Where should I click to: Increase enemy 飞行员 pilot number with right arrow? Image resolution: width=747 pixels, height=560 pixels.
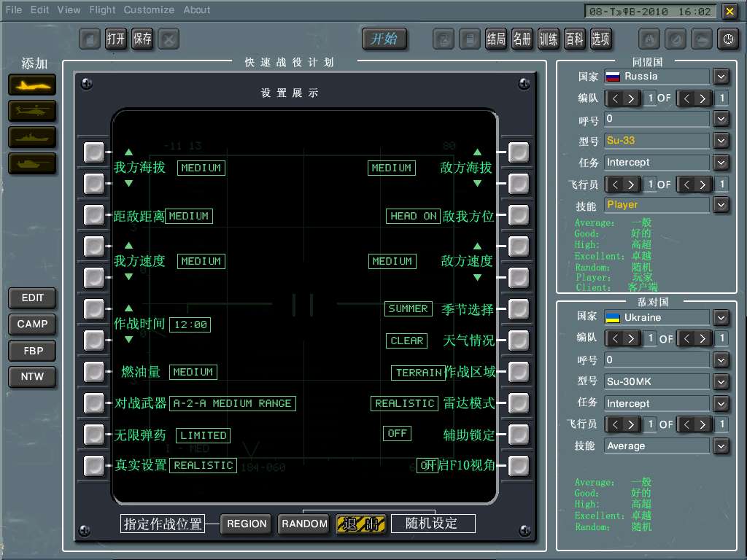pyautogui.click(x=631, y=424)
